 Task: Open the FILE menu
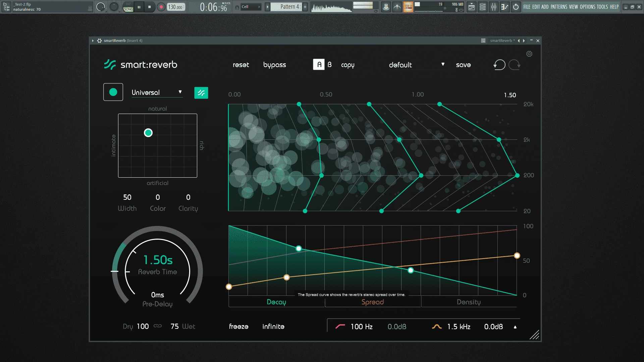point(527,7)
